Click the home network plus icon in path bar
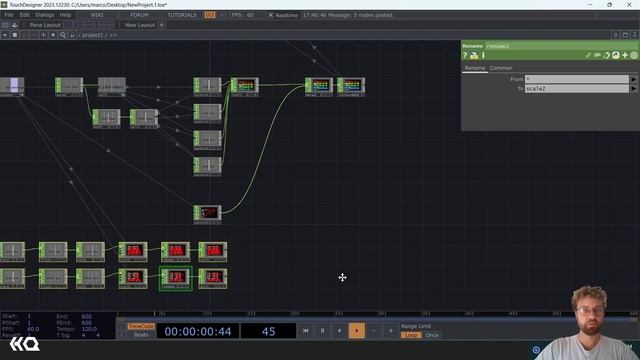 (x=43, y=35)
